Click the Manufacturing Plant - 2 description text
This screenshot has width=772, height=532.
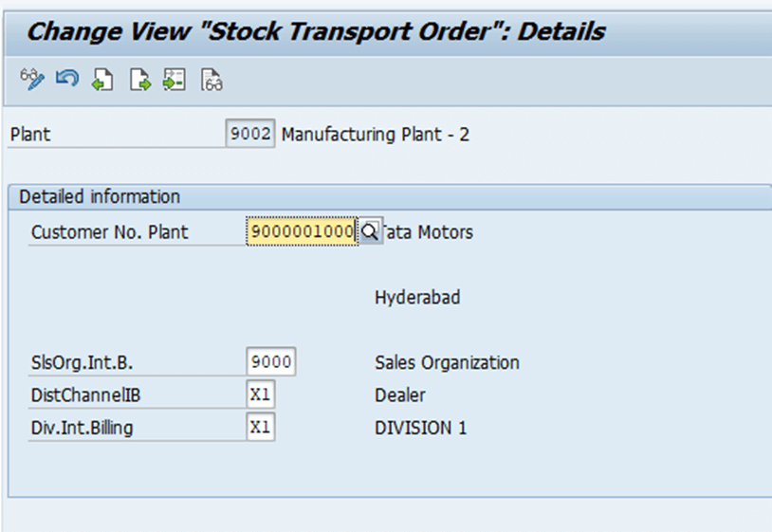tap(376, 135)
